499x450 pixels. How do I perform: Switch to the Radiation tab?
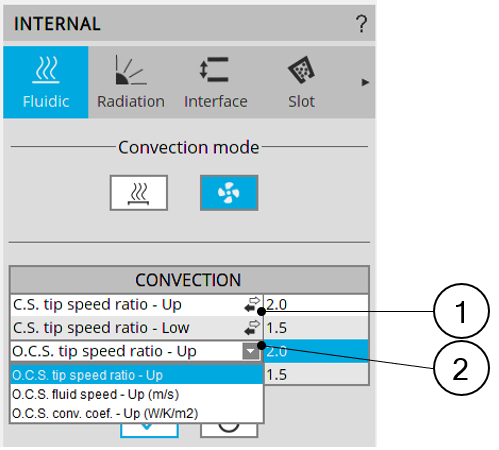pyautogui.click(x=131, y=82)
